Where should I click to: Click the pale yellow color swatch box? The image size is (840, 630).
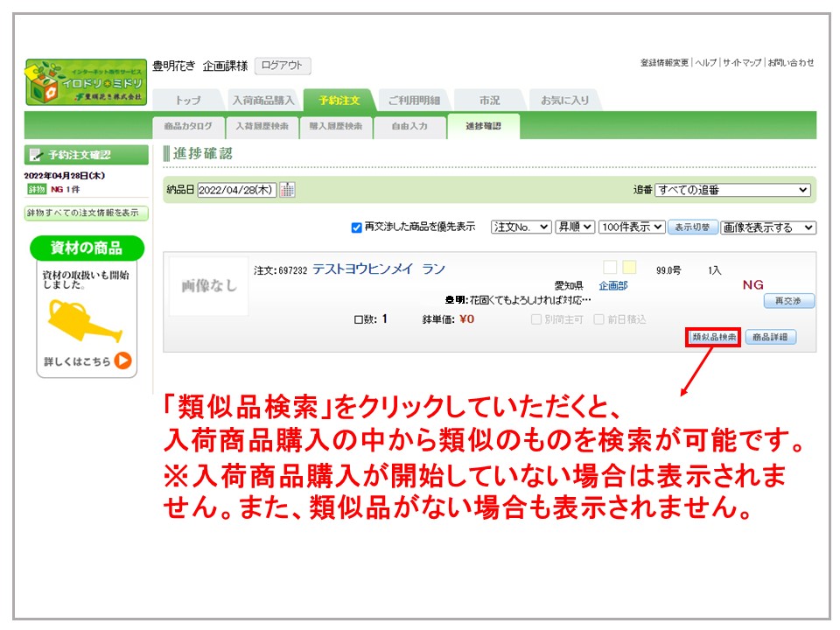click(x=629, y=268)
